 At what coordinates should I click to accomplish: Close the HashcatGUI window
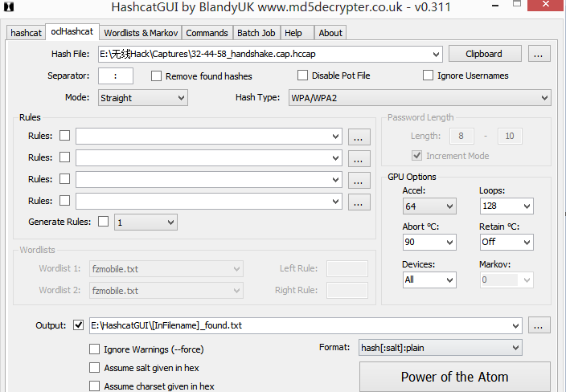point(546,5)
